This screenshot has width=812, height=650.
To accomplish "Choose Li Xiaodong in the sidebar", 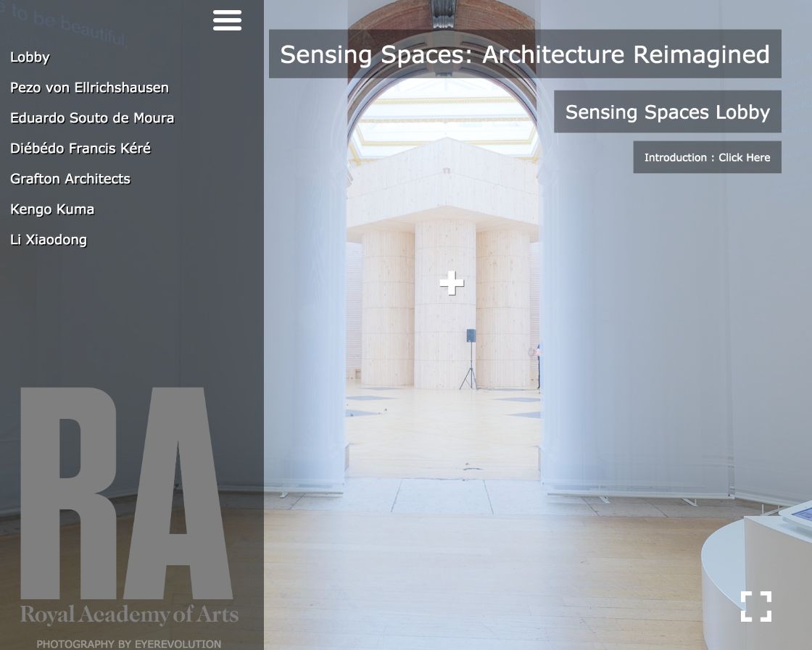I will click(49, 240).
